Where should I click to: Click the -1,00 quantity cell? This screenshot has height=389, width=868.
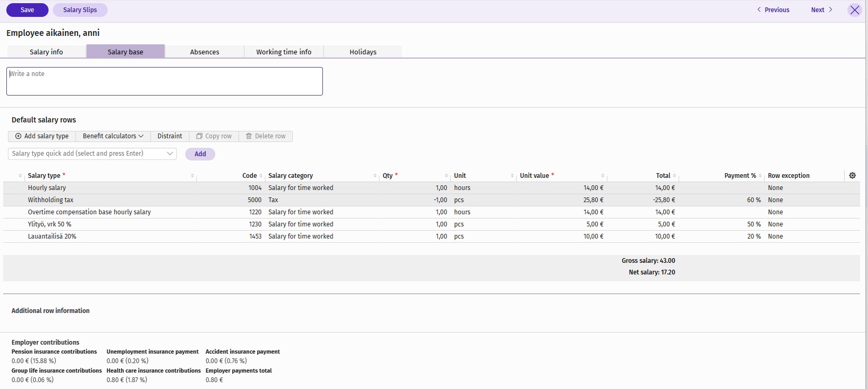pos(440,200)
